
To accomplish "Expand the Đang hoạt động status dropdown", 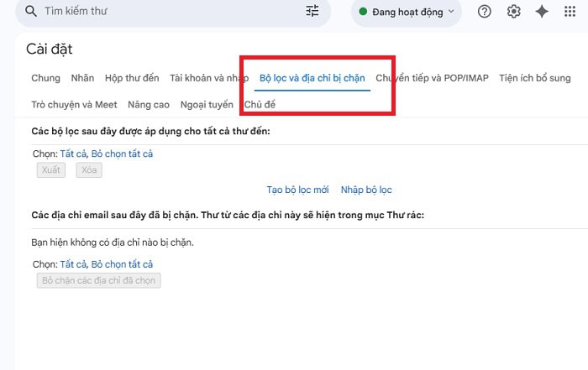I will click(407, 12).
